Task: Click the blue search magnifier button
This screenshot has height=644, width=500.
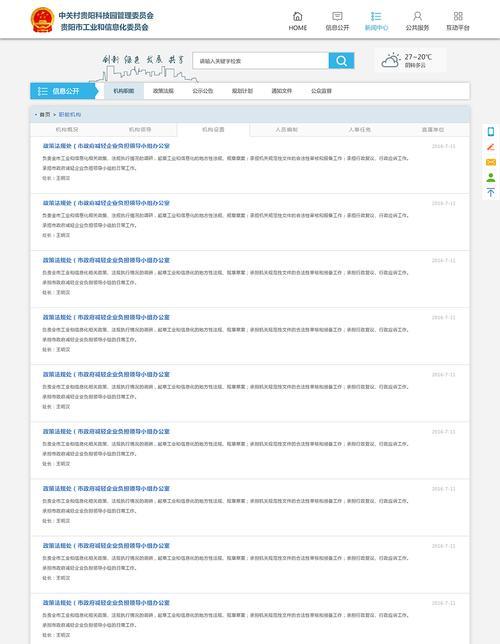Action: point(341,61)
